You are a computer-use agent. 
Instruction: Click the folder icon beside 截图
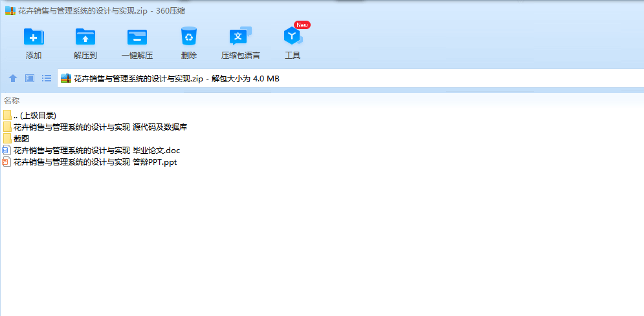pos(7,138)
